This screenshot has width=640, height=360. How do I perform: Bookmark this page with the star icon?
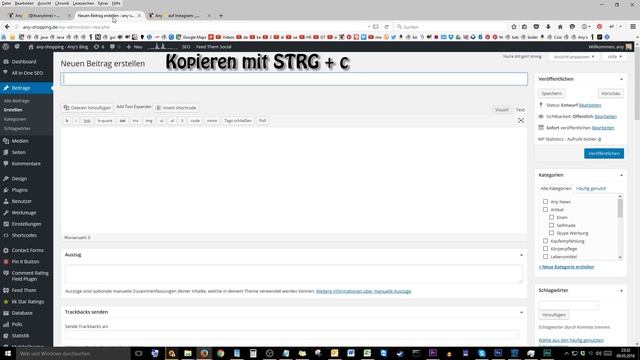click(x=514, y=27)
